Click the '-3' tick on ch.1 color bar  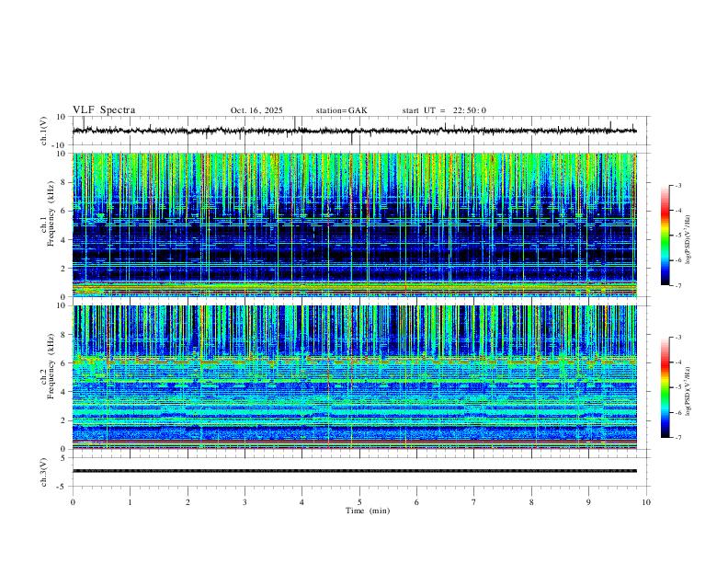[678, 185]
